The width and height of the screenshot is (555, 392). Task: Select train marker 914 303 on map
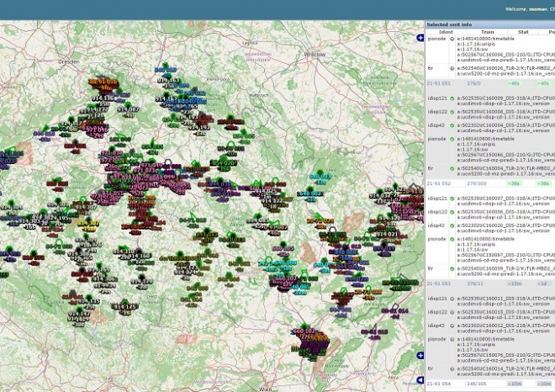click(29, 221)
